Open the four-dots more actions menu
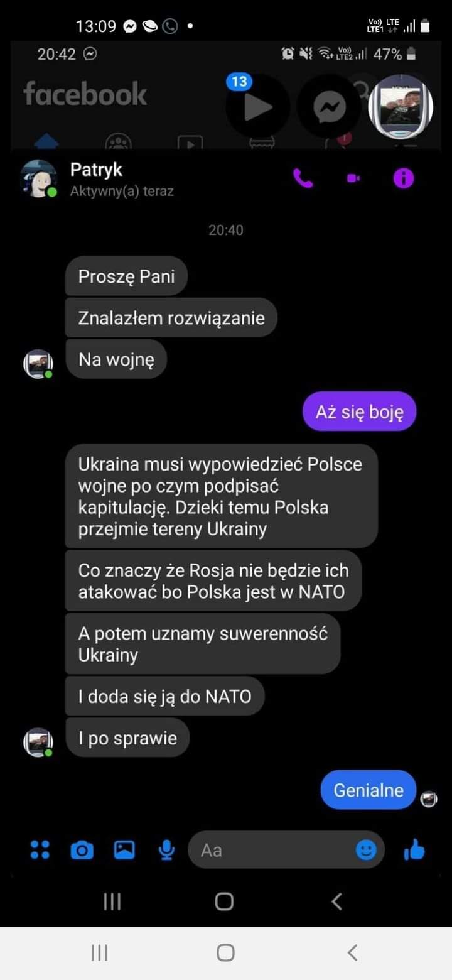Viewport: 452px width, 980px height. pos(40,850)
